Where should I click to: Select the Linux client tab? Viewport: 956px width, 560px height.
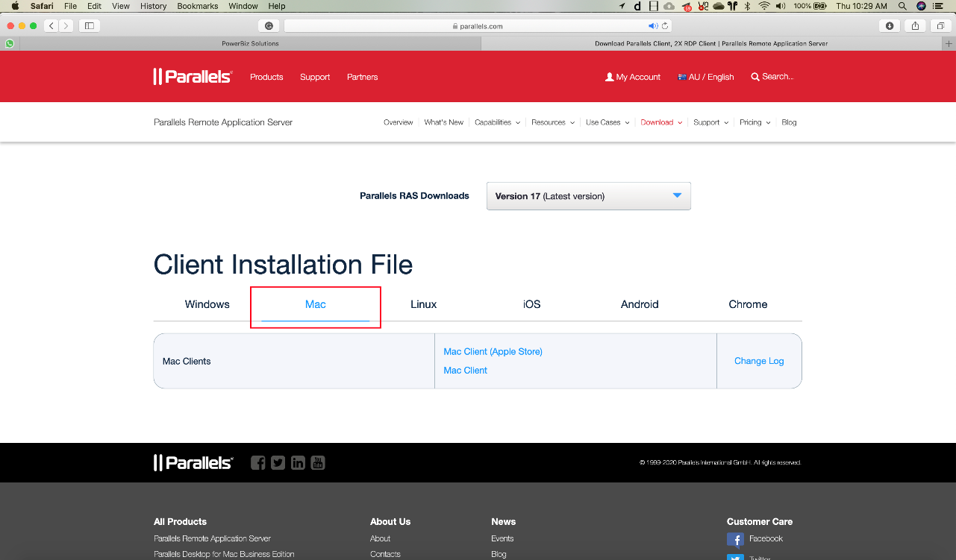tap(424, 304)
